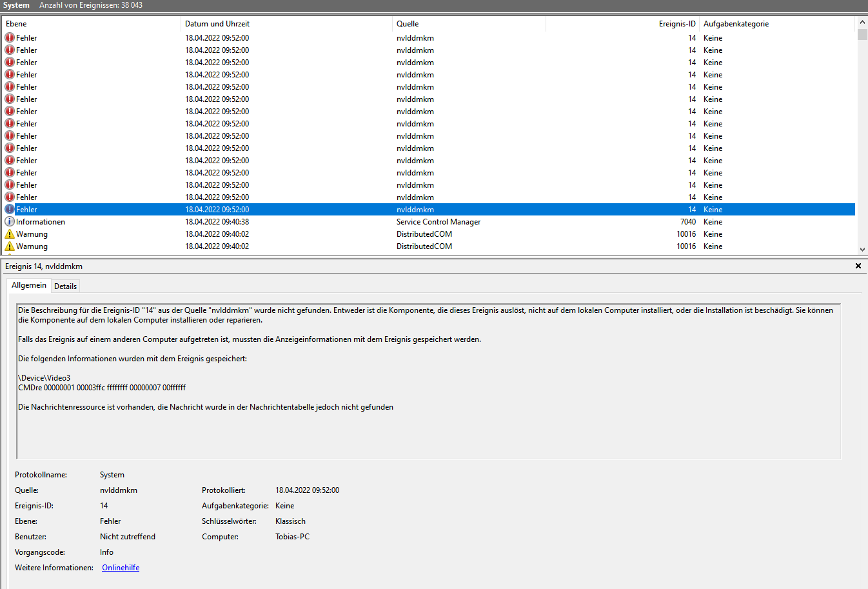Sort events by the Ebene column
Image resolution: width=868 pixels, height=589 pixels.
[90, 24]
